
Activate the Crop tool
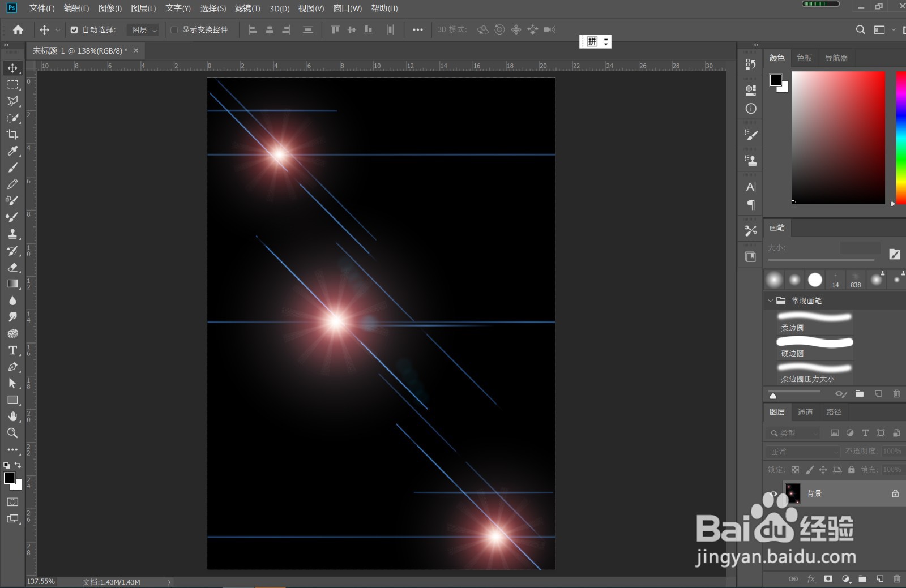[12, 134]
